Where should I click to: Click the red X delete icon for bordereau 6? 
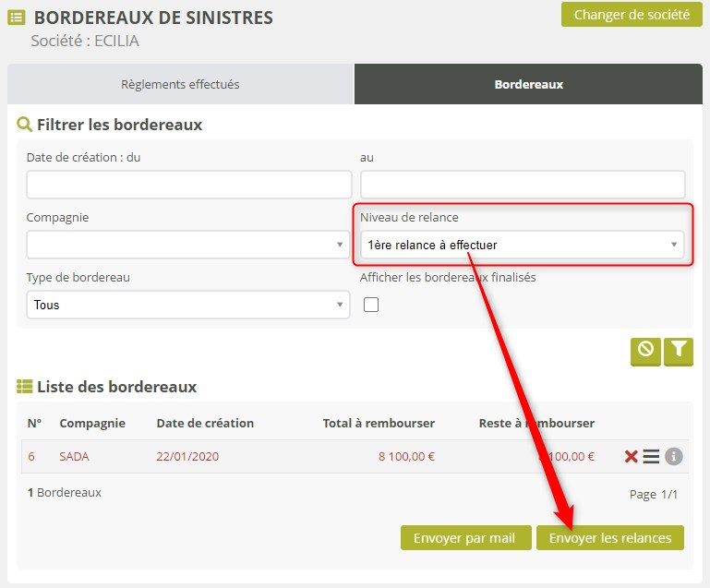coord(632,456)
